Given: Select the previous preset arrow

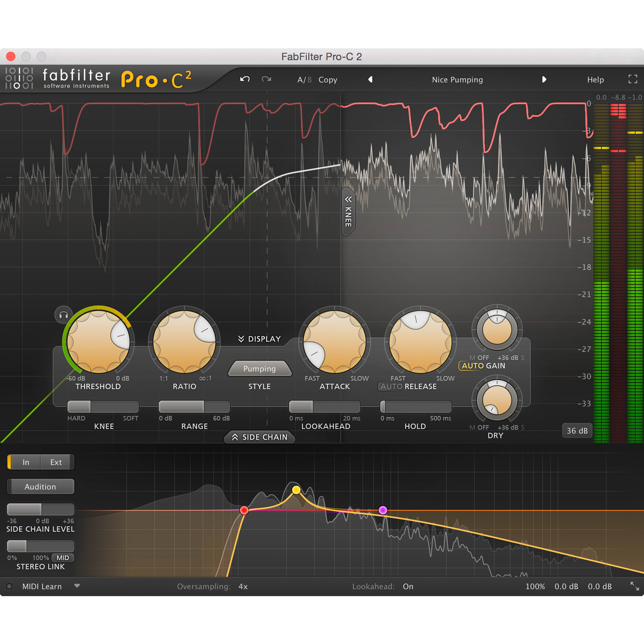Looking at the screenshot, I should (370, 79).
